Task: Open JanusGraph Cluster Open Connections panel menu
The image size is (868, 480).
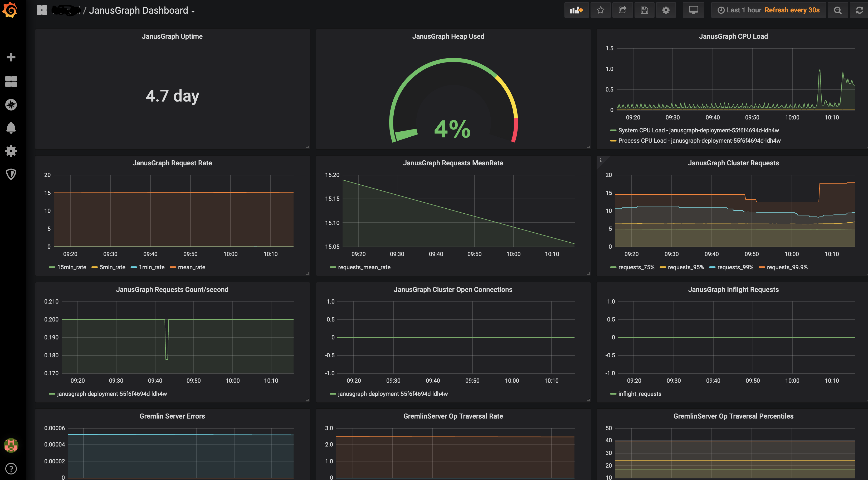Action: pyautogui.click(x=453, y=289)
